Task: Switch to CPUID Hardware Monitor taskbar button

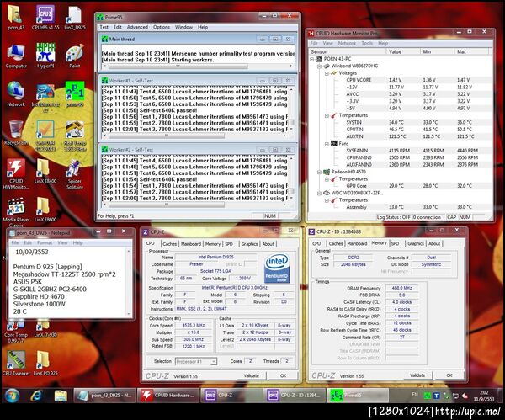Action: point(167,396)
